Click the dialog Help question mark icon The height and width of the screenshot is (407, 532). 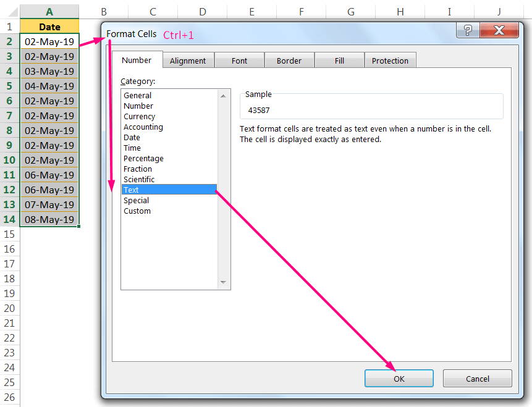[x=468, y=30]
